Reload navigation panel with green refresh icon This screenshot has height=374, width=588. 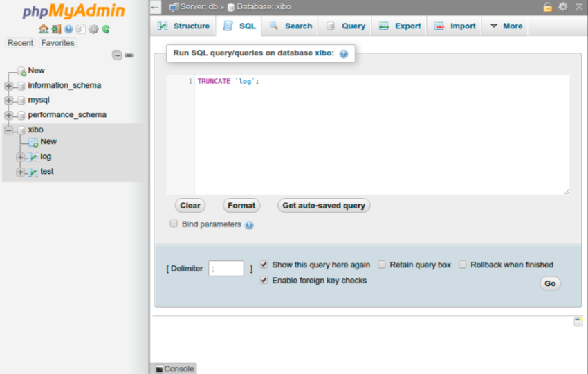click(x=106, y=29)
